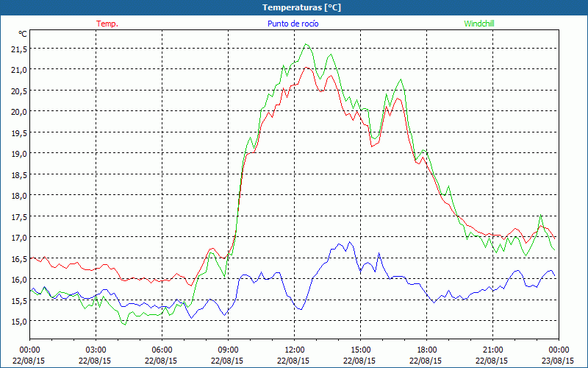The image size is (588, 368).
Task: Select the 21:00 time axis label
Action: click(493, 350)
